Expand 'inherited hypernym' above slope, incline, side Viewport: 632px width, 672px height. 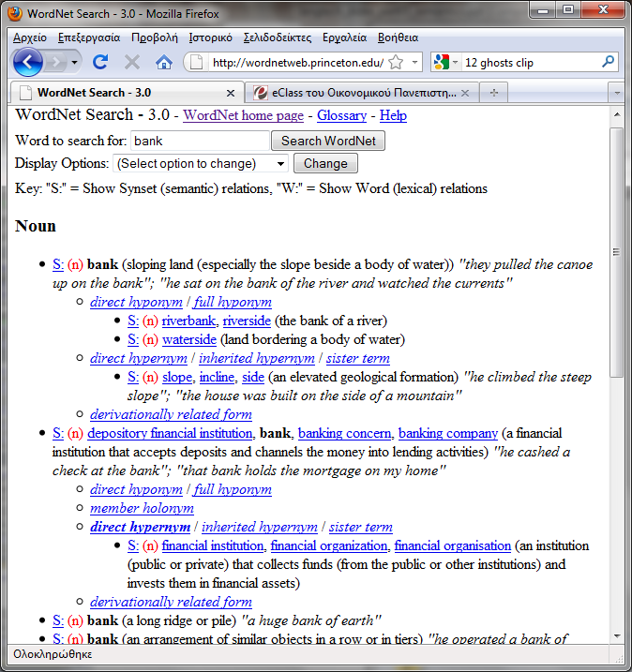pyautogui.click(x=256, y=358)
